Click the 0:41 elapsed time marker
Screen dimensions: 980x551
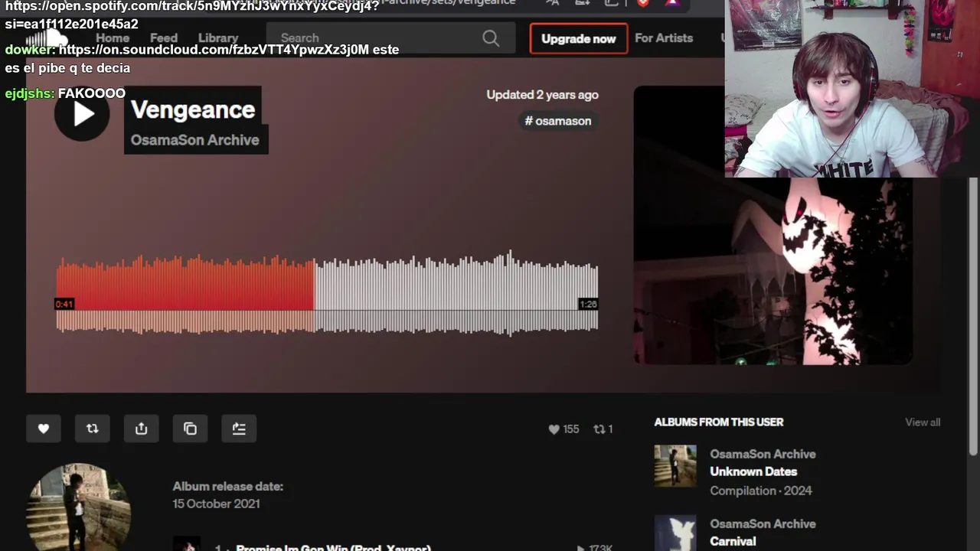[64, 305]
